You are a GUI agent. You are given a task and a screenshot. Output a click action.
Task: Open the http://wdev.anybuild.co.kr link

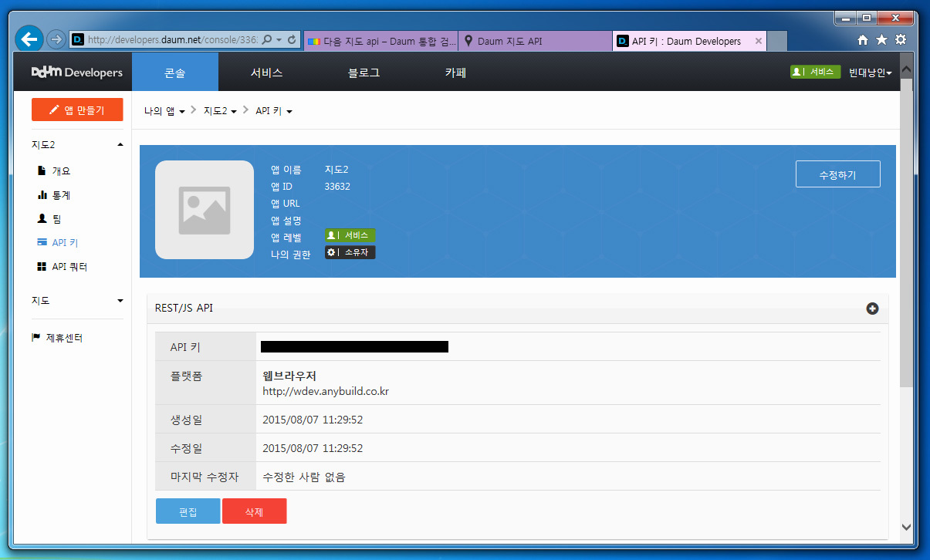point(325,390)
